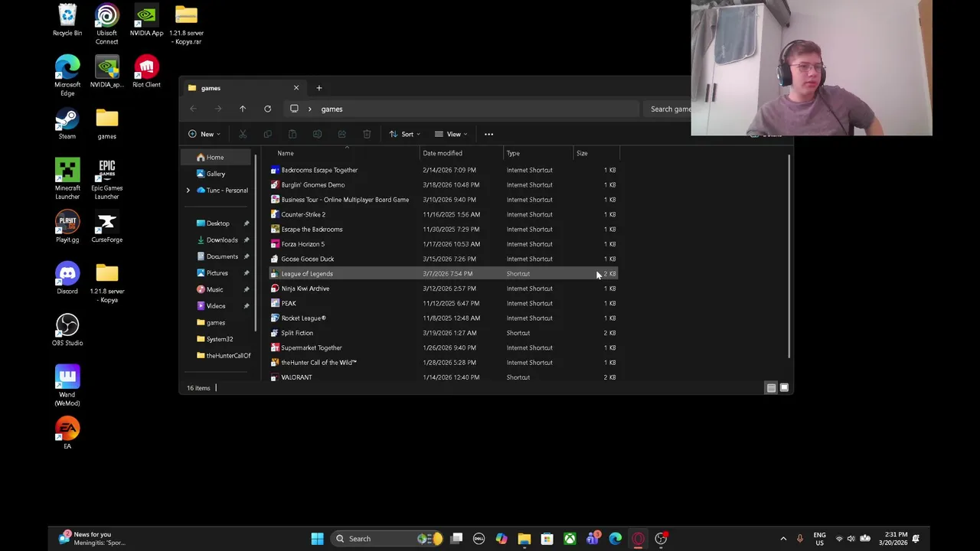Select Forza Horizon 5 shortcut row
980x551 pixels.
click(x=444, y=244)
